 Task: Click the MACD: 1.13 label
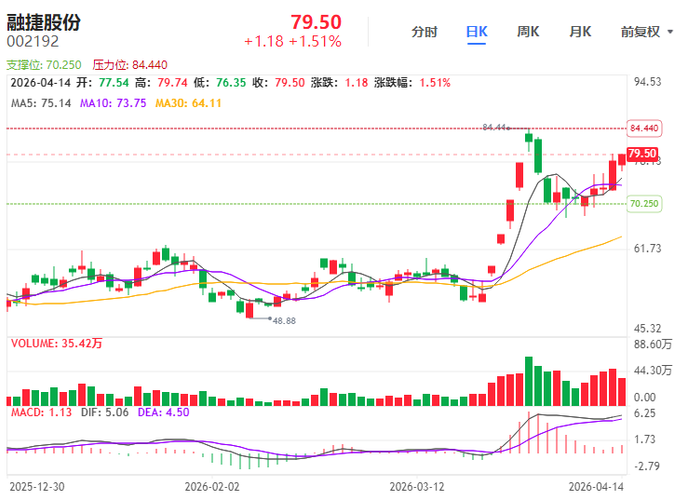point(41,412)
